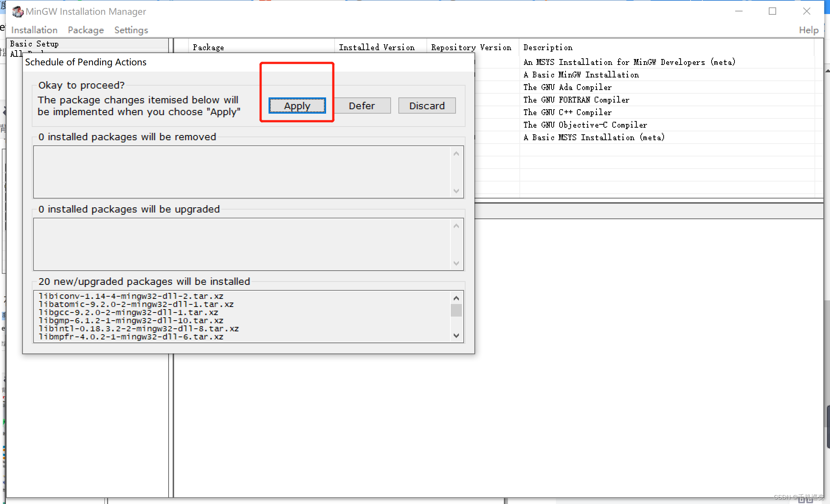Open the Package menu
This screenshot has width=830, height=504.
(x=86, y=30)
